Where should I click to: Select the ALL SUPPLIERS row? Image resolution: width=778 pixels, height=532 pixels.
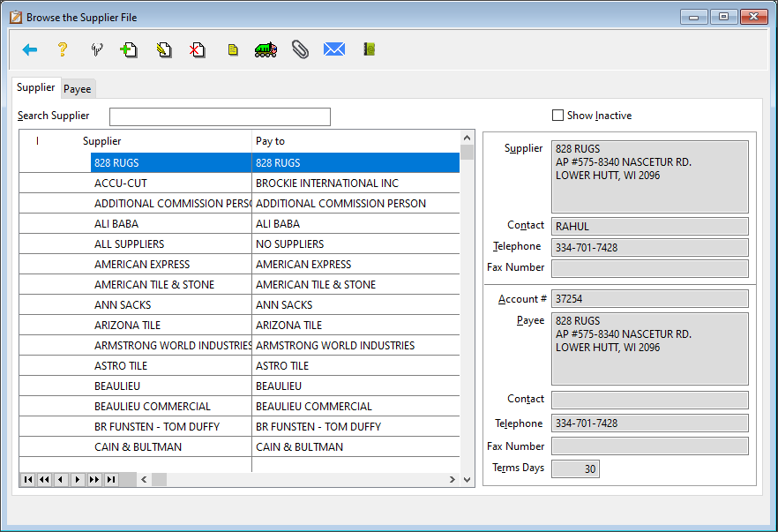click(x=239, y=244)
